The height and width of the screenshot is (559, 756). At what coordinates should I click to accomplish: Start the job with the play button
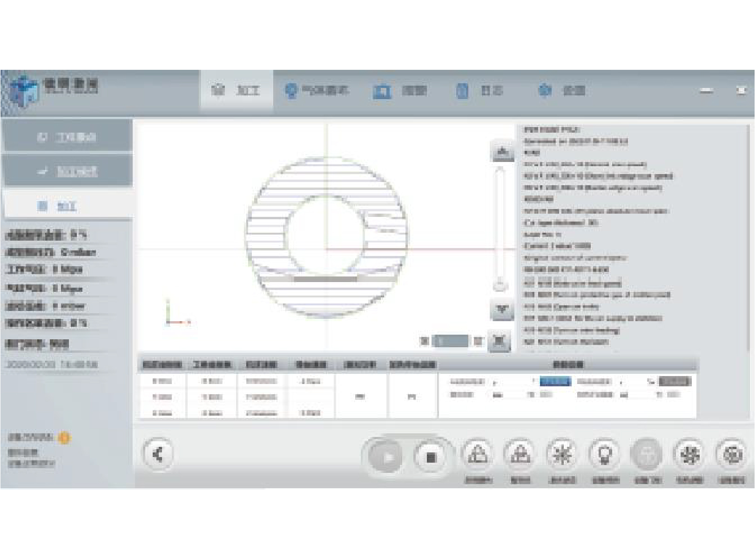[386, 457]
